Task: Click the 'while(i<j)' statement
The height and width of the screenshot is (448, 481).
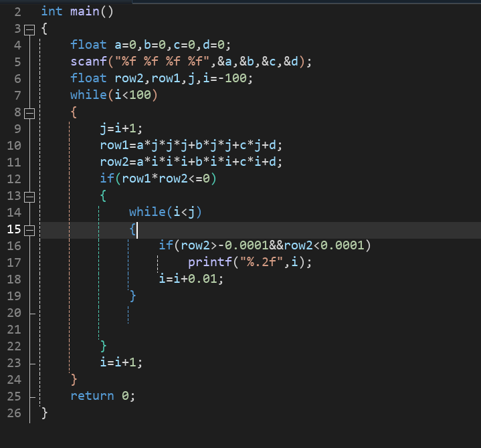Action: [165, 212]
